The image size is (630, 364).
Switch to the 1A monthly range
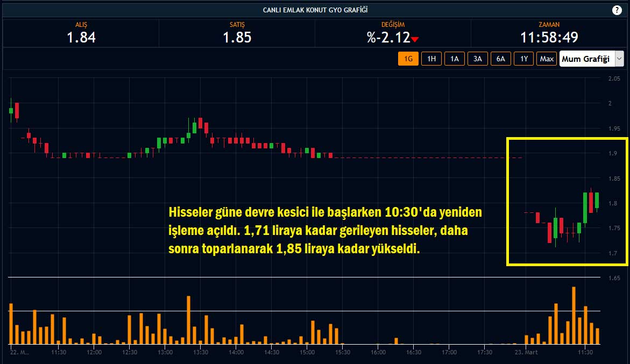(x=455, y=59)
